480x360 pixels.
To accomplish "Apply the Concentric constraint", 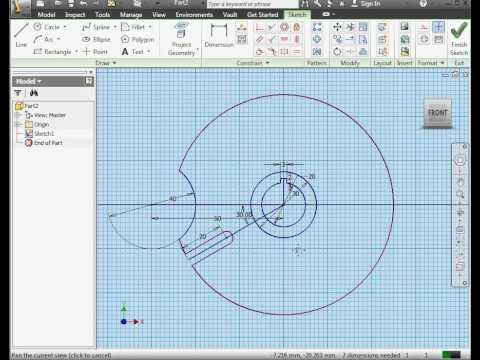I will pyautogui.click(x=284, y=27).
